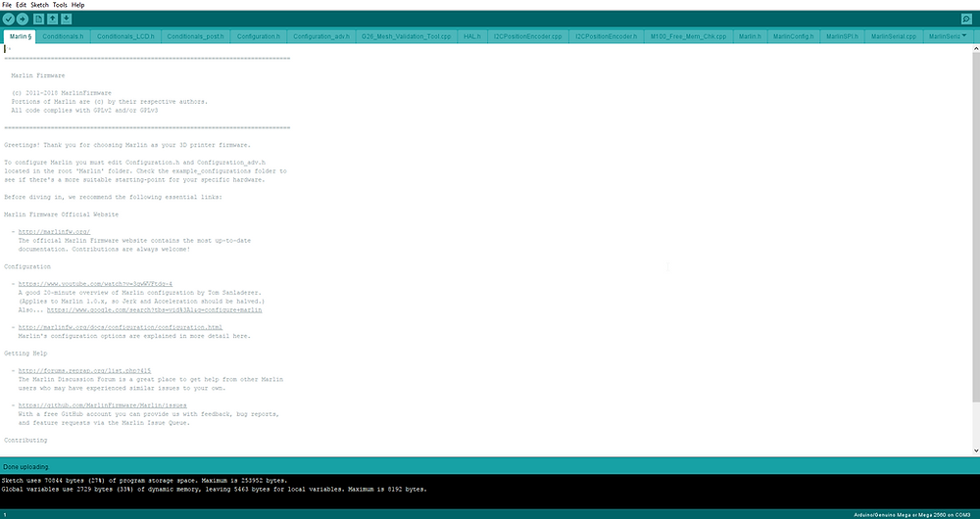Image resolution: width=980 pixels, height=519 pixels.
Task: Switch to the Marlin.h tab
Action: point(750,36)
